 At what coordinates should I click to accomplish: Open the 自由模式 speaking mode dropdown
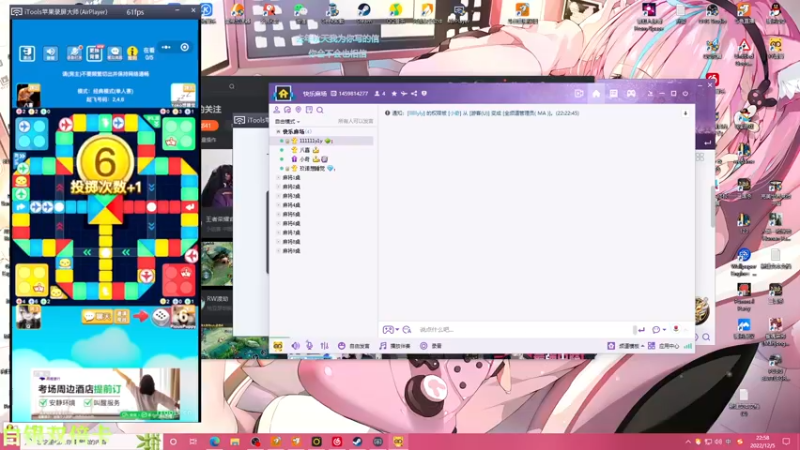click(287, 121)
